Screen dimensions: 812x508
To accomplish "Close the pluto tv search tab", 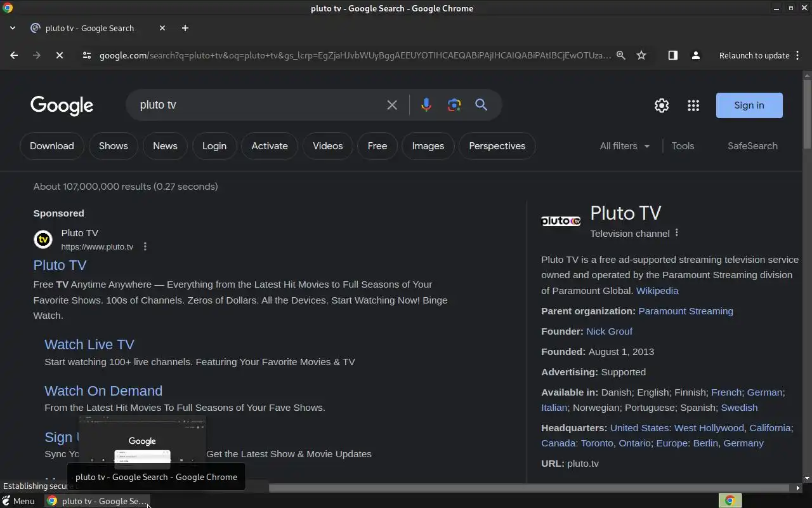I will click(x=162, y=28).
